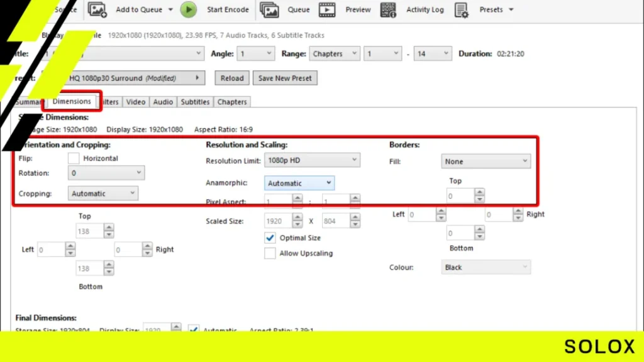Click the Scaled Size width field 1920
The width and height of the screenshot is (644, 362).
(x=278, y=221)
